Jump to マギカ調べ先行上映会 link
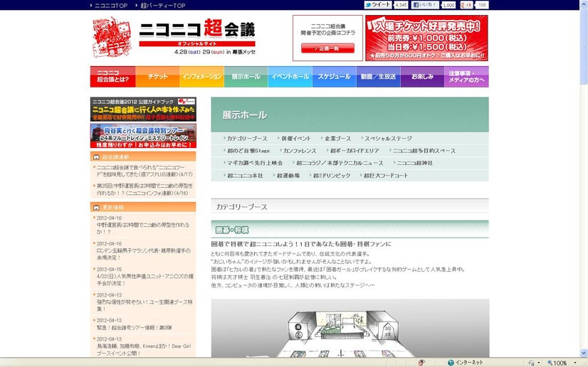This screenshot has width=588, height=367. 255,164
